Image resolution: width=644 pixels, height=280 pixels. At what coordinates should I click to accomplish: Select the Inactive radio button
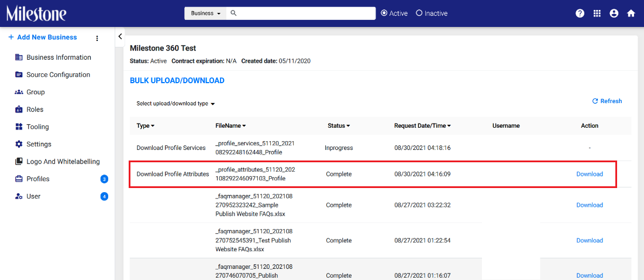(419, 13)
